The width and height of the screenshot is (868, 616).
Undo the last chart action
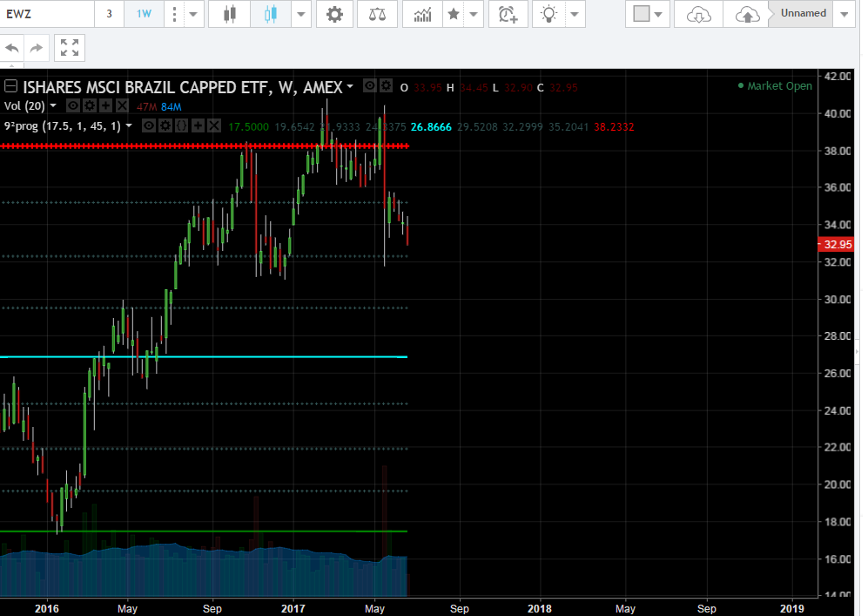point(12,48)
